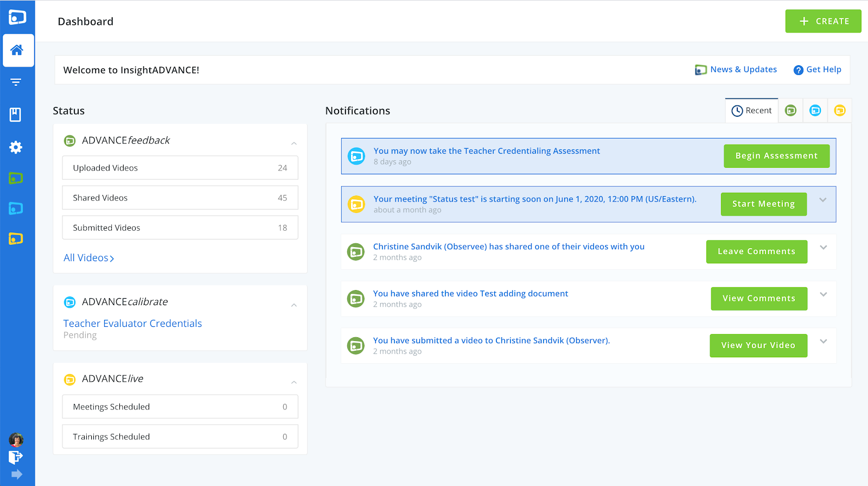Image resolution: width=868 pixels, height=486 pixels.
Task: Click 'Welcome to InsightADVANCE!' text
Action: [131, 70]
